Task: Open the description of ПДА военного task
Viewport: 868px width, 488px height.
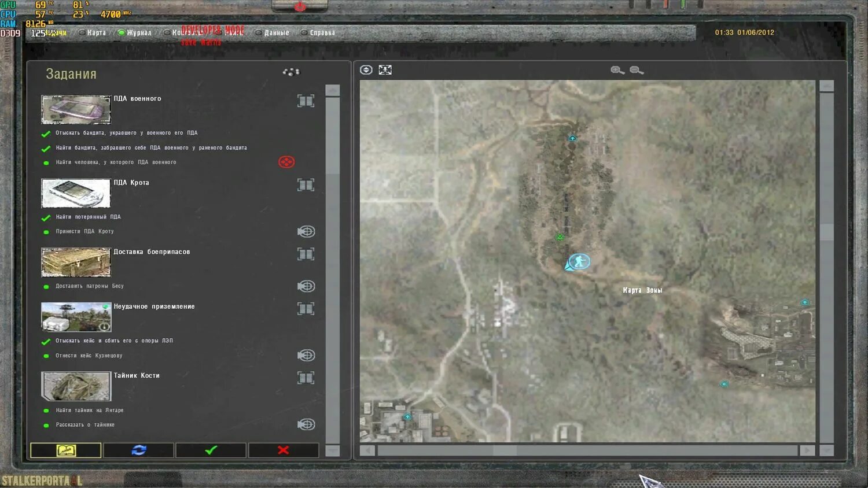Action: click(306, 101)
